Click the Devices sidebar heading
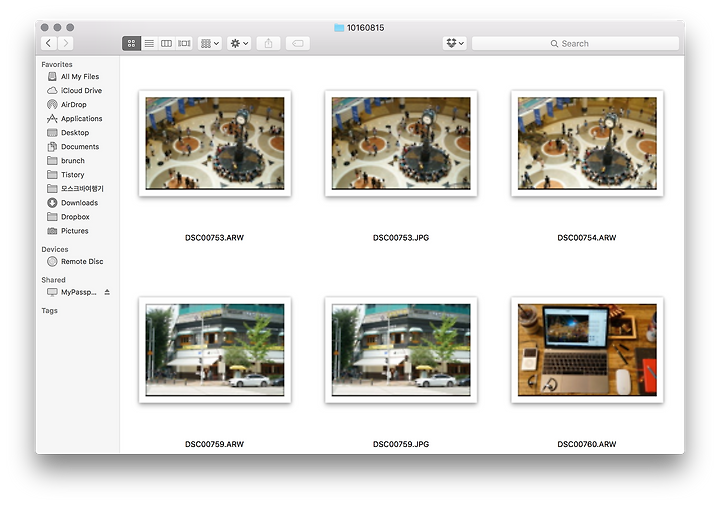This screenshot has height=505, width=720. [55, 249]
